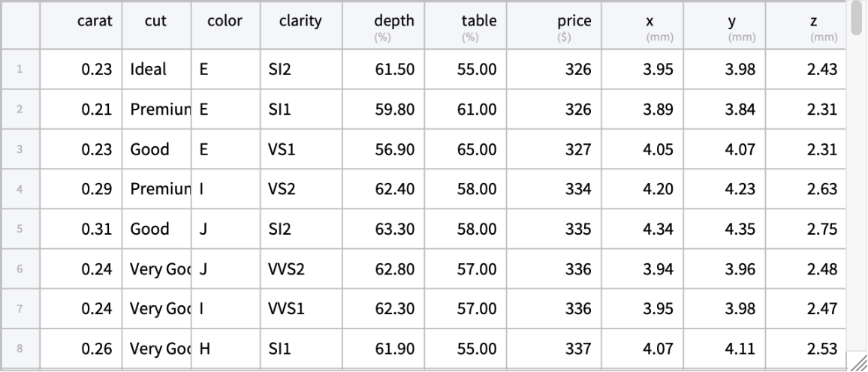Select row number 8
The height and width of the screenshot is (372, 868).
point(20,348)
